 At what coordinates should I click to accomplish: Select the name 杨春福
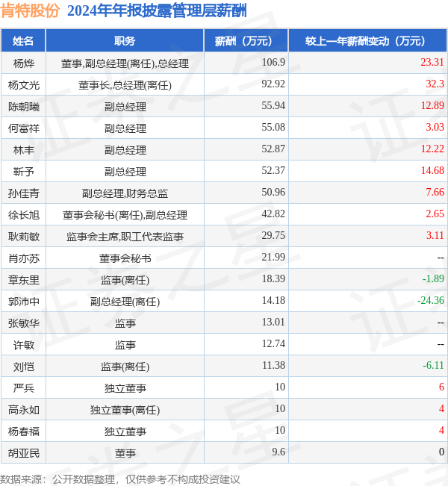tap(24, 432)
